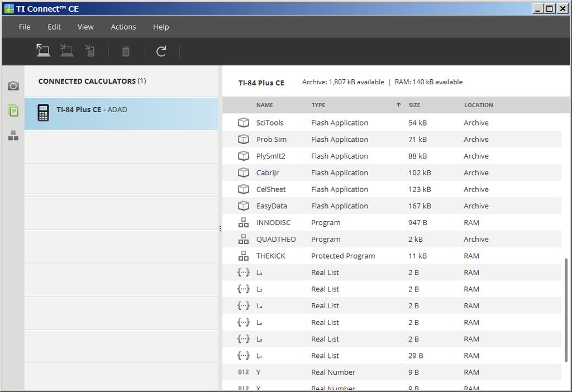Open the Edit menu

pos(54,27)
